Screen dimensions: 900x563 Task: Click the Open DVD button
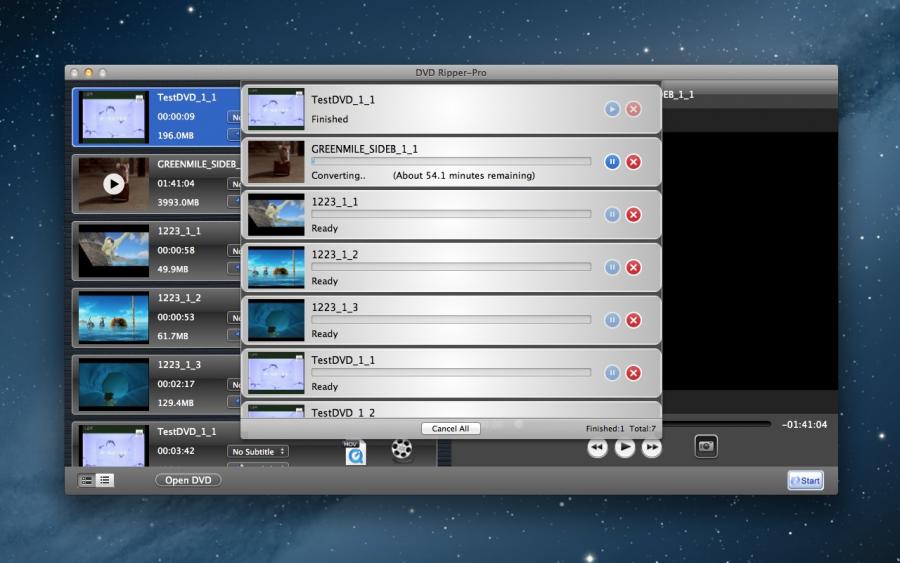click(188, 480)
